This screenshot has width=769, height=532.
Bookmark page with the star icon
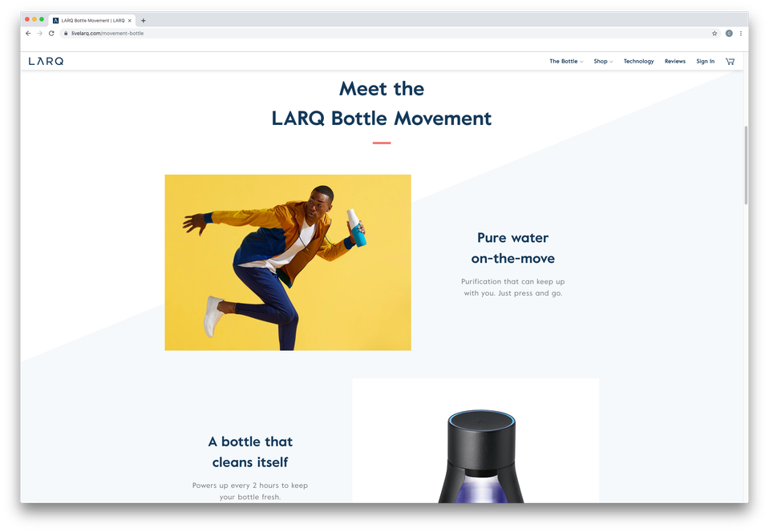click(714, 34)
